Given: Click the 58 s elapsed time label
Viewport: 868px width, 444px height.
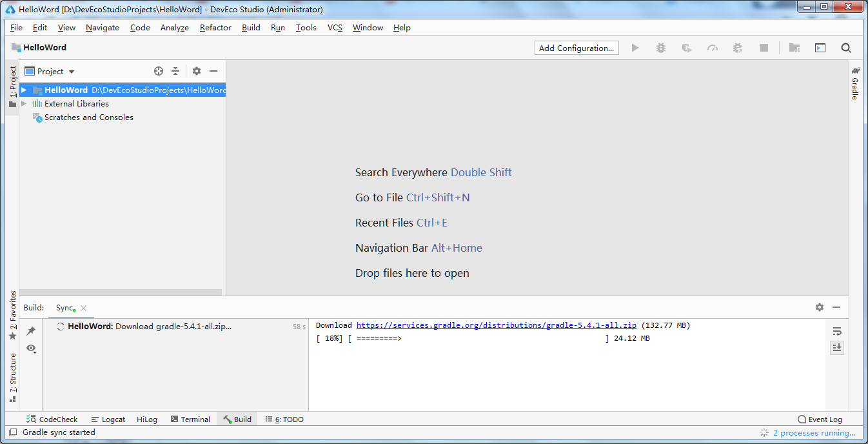Looking at the screenshot, I should 299,327.
